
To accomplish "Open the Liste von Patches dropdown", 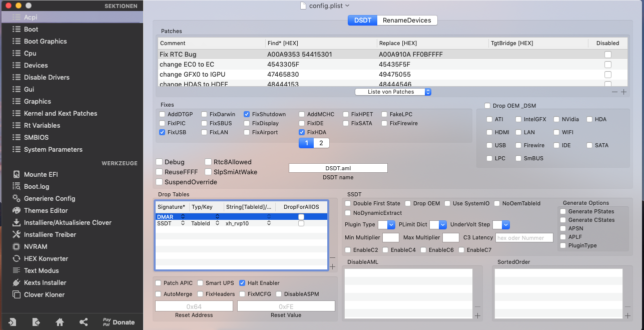I will [393, 92].
